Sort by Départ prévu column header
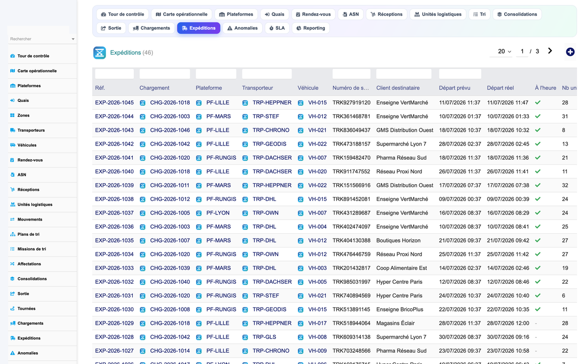This screenshot has width=588, height=364. (x=455, y=88)
